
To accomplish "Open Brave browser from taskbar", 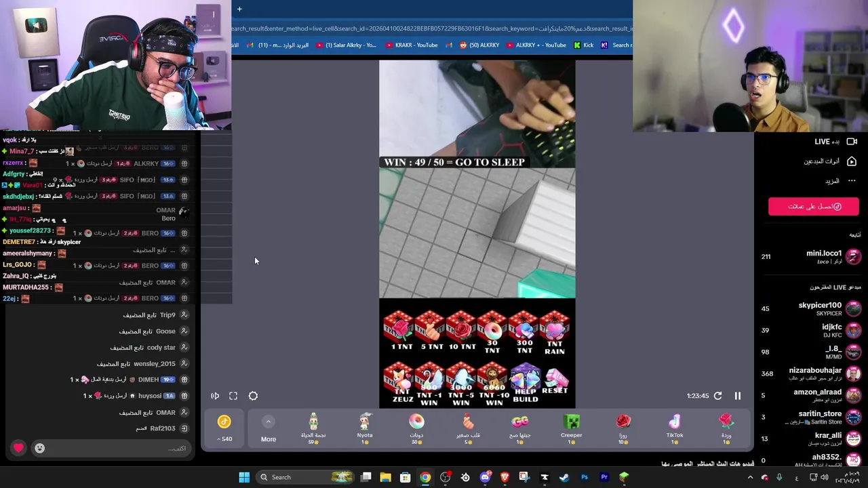I will 505,477.
